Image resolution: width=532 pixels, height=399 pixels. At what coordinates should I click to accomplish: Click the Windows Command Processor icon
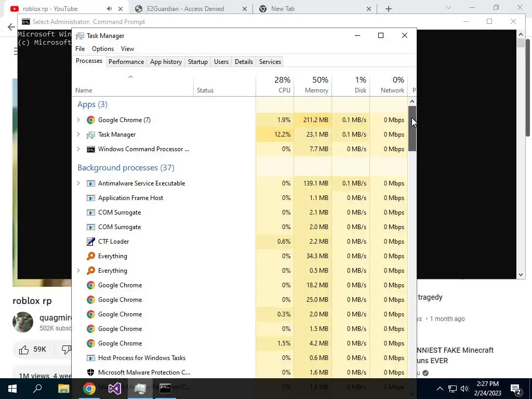pyautogui.click(x=90, y=149)
